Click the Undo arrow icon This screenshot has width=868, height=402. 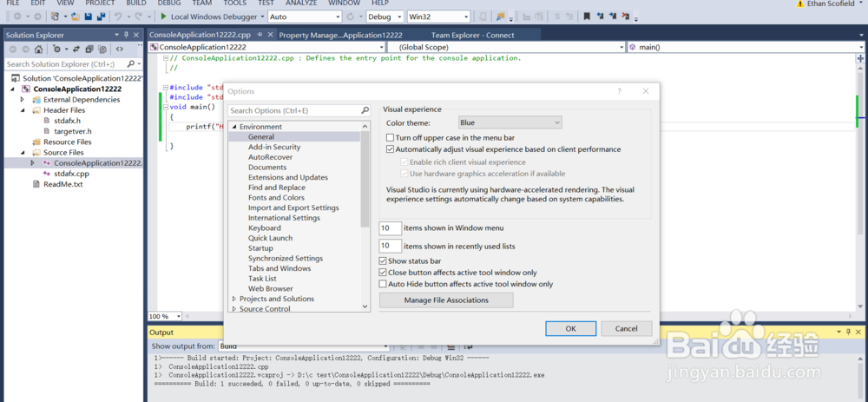pos(118,16)
